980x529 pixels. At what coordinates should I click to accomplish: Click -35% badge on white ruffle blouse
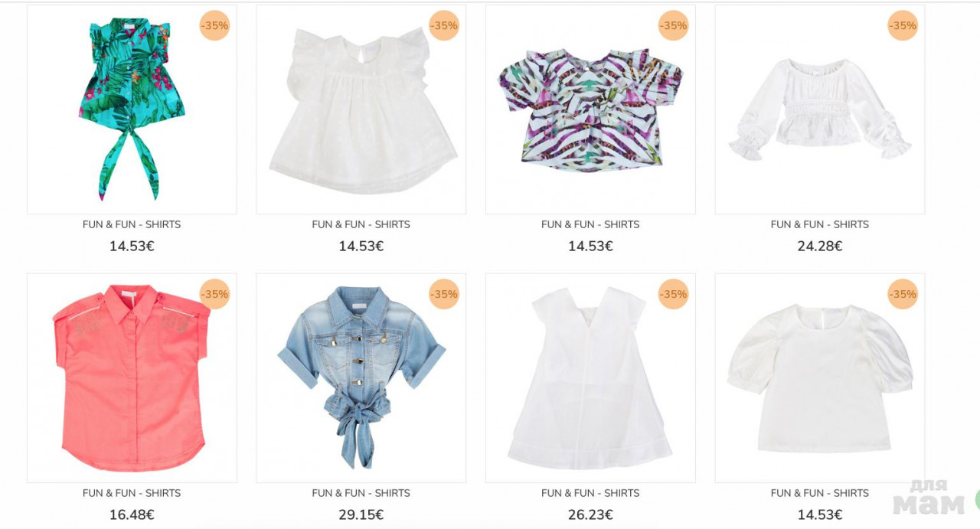(444, 25)
